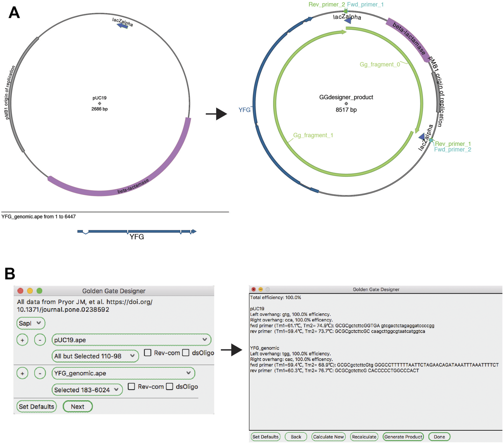Screen dimensions: 504x444
Task: Toggle dsOligo for the pUC19.ape fragment
Action: [x=186, y=353]
